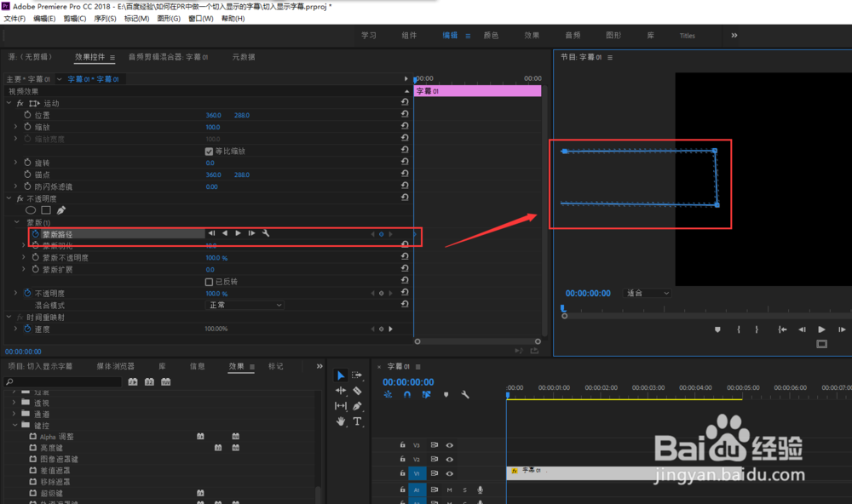Reset the 蒙版不透明度 parameter

click(405, 256)
